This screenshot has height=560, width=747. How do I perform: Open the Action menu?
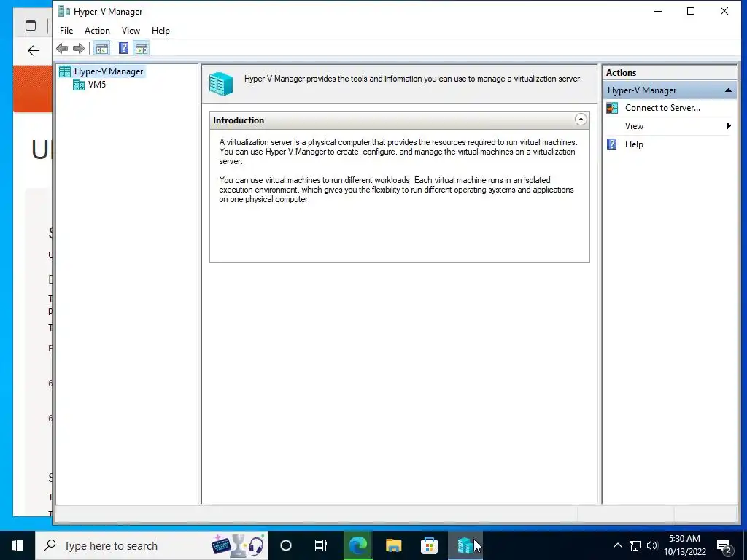(97, 31)
